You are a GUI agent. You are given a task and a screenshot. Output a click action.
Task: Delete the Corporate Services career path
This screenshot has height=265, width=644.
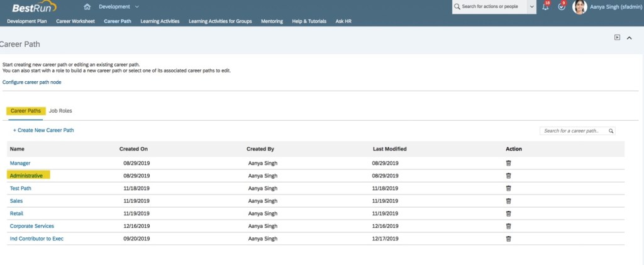click(508, 226)
